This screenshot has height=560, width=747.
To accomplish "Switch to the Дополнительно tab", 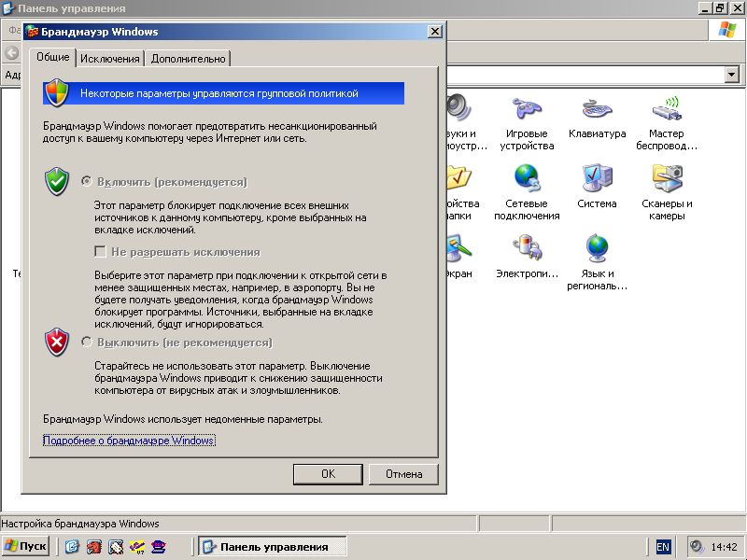I will (x=188, y=59).
